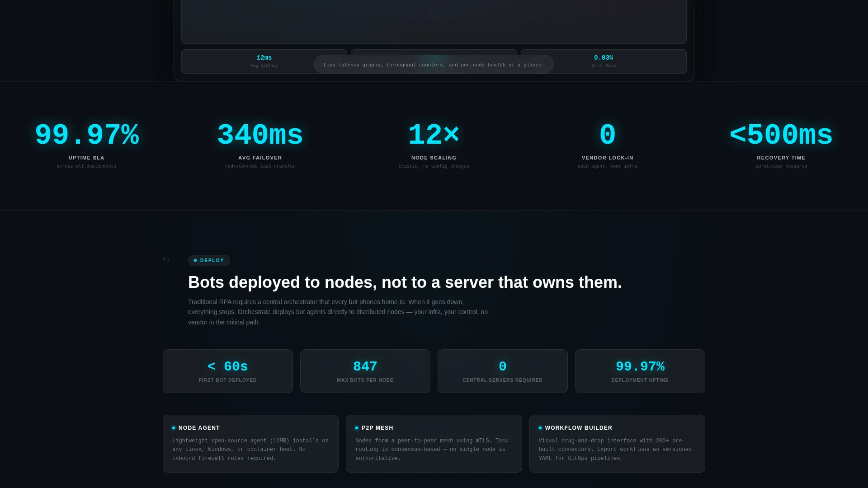Image resolution: width=868 pixels, height=488 pixels.
Task: Click the cyan dot beside P2P MESH
Action: click(357, 428)
